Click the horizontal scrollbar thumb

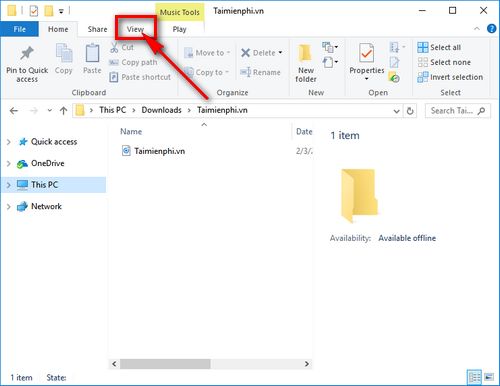tap(165, 364)
